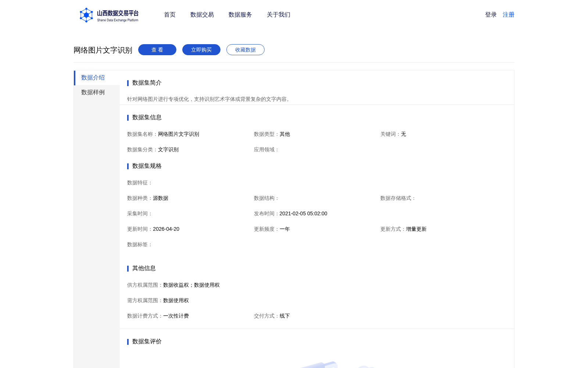Click the 交付方式 value 线下

click(285, 316)
